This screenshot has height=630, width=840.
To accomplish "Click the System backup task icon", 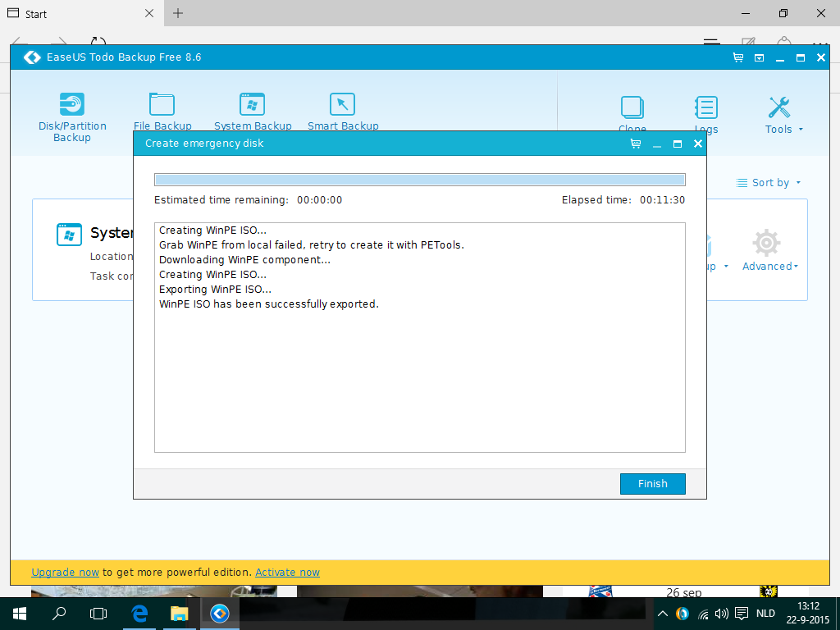I will click(x=69, y=235).
